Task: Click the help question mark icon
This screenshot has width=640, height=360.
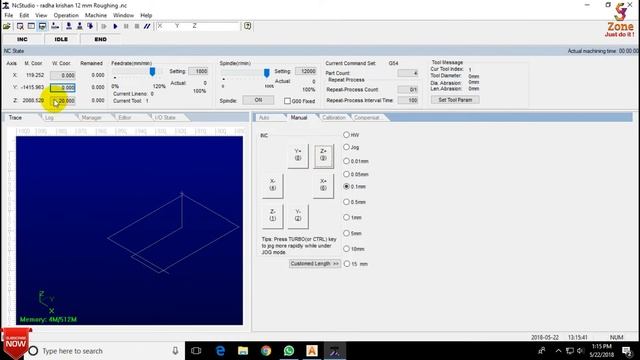Action: click(247, 26)
